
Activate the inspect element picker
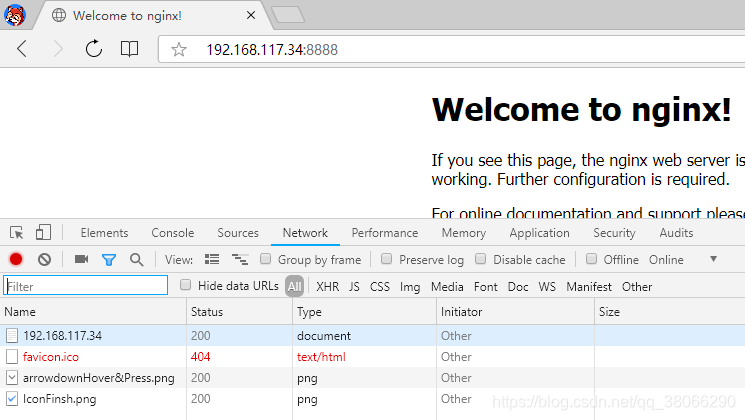coord(17,233)
